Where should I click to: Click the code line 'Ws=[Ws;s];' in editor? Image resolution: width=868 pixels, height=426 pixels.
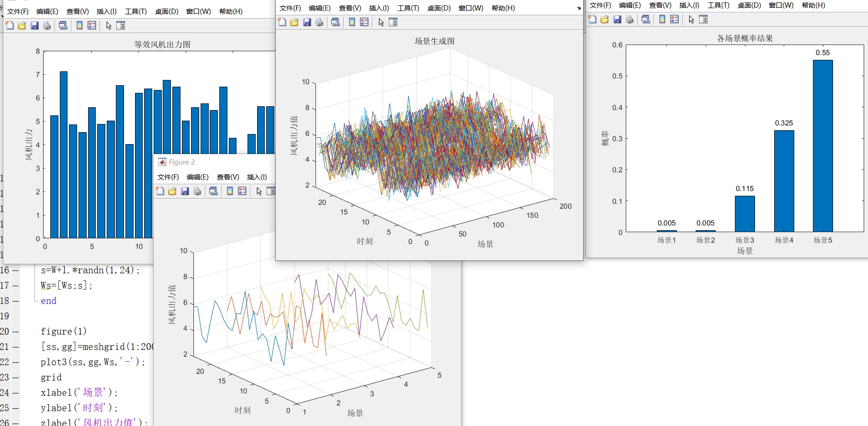pos(67,285)
